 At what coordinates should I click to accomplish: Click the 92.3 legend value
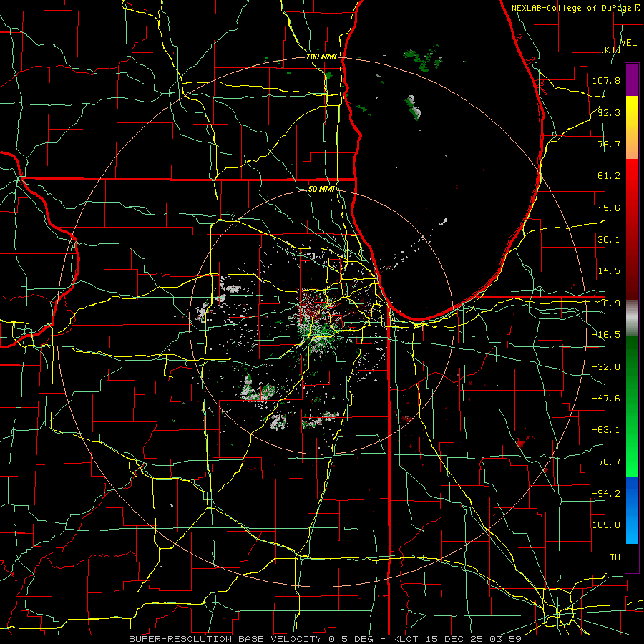[x=609, y=112]
